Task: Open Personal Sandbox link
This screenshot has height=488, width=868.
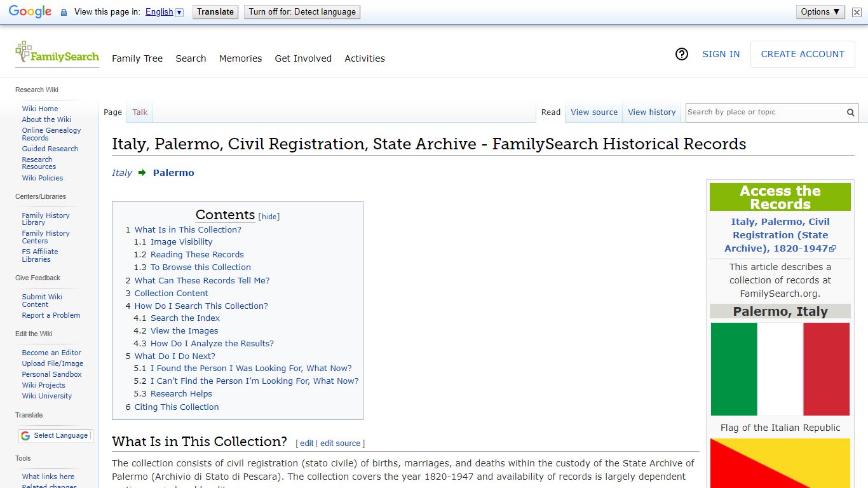Action: (51, 374)
